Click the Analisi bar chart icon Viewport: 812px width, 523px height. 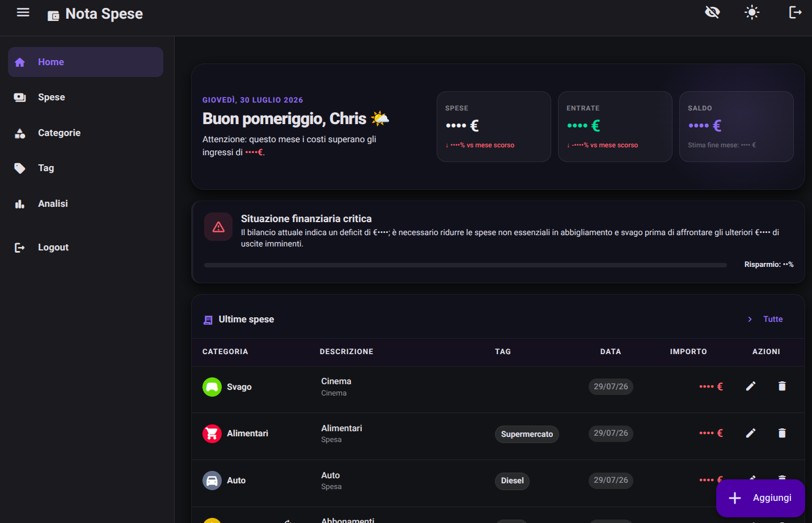pyautogui.click(x=20, y=204)
